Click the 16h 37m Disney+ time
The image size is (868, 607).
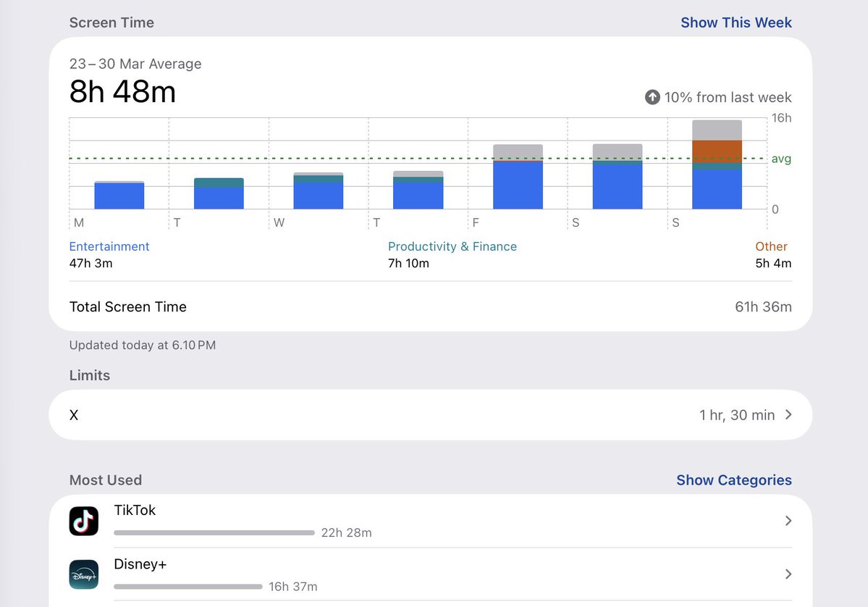tap(293, 587)
